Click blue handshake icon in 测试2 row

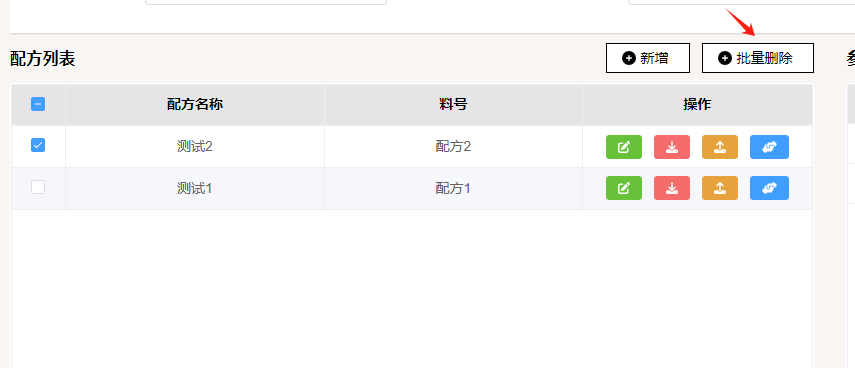[x=769, y=147]
